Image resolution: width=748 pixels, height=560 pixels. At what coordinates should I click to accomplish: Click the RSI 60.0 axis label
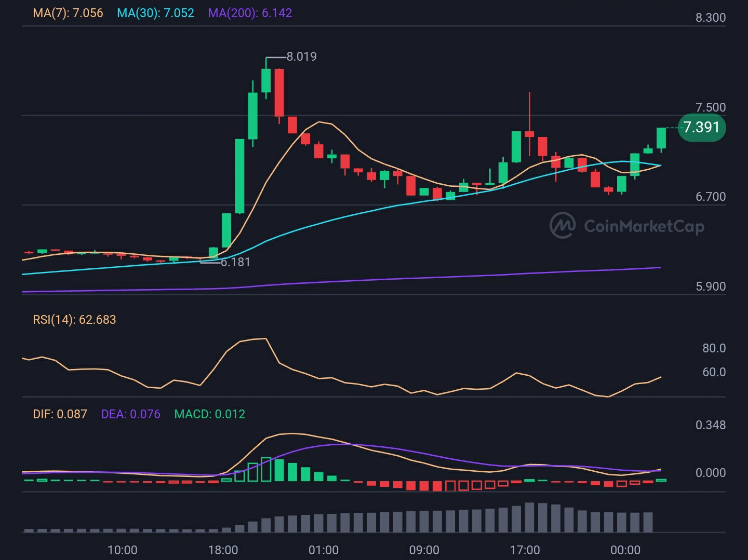click(x=714, y=372)
